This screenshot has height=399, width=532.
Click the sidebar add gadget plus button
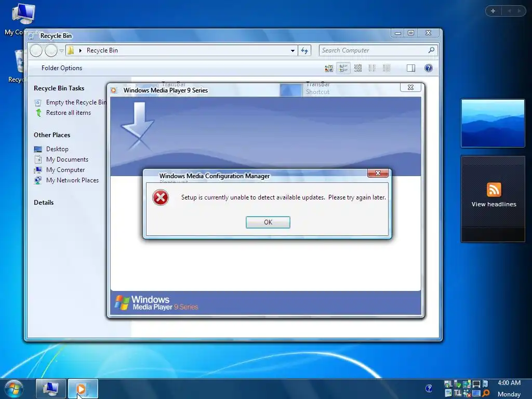tap(493, 11)
